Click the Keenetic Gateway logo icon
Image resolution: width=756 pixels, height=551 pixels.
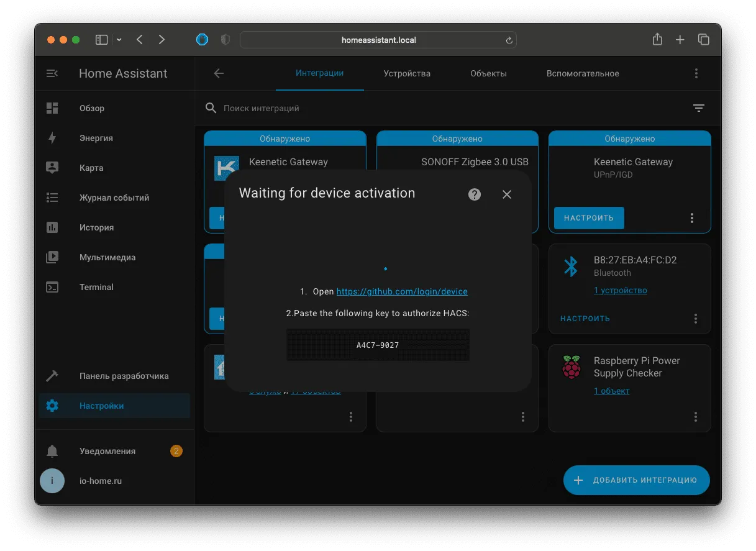click(226, 168)
